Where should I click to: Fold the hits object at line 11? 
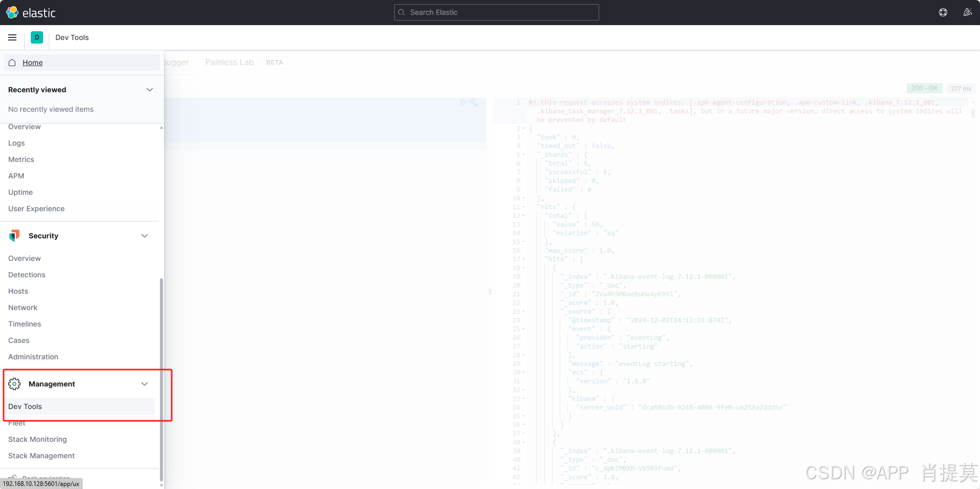coord(524,207)
